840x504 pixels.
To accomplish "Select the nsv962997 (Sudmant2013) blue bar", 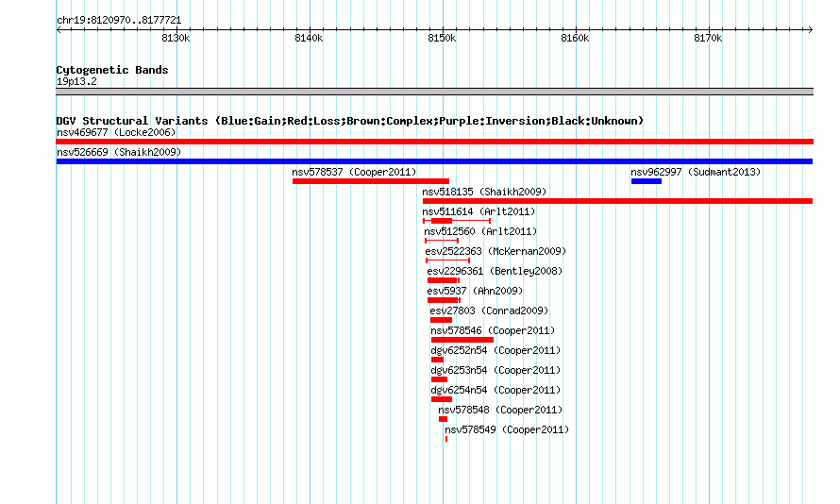I will pos(647,181).
